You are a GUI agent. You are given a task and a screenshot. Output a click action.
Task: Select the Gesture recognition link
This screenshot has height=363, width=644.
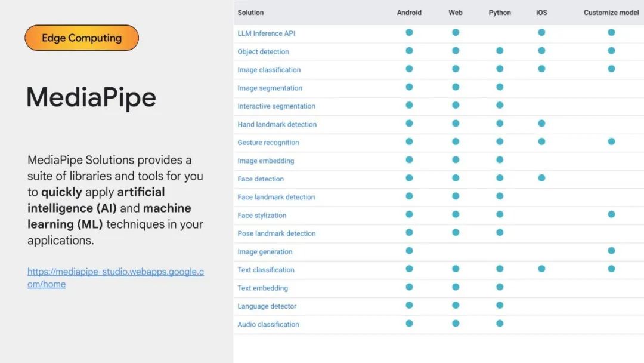click(268, 143)
